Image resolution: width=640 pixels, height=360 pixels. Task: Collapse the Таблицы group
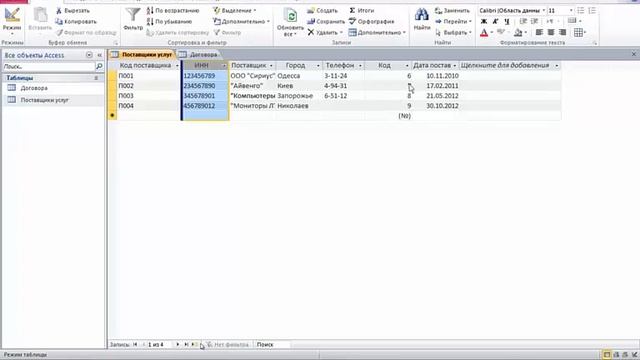pyautogui.click(x=96, y=78)
